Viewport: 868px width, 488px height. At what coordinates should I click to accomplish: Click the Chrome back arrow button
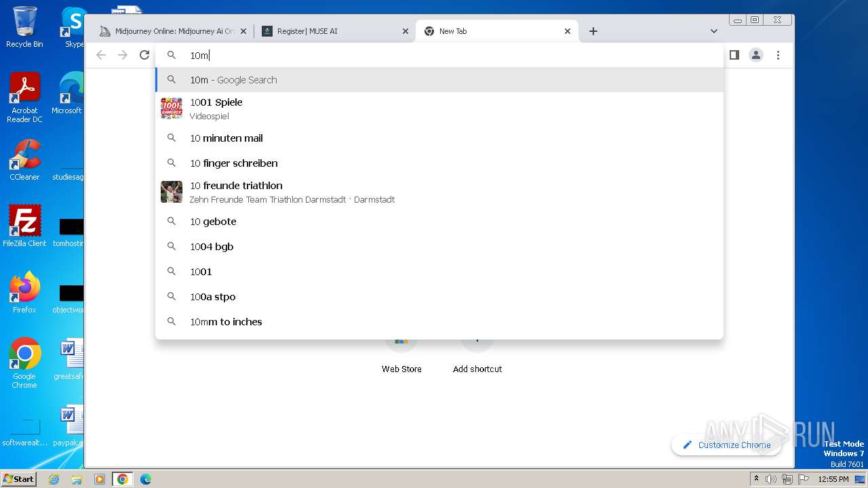click(101, 55)
